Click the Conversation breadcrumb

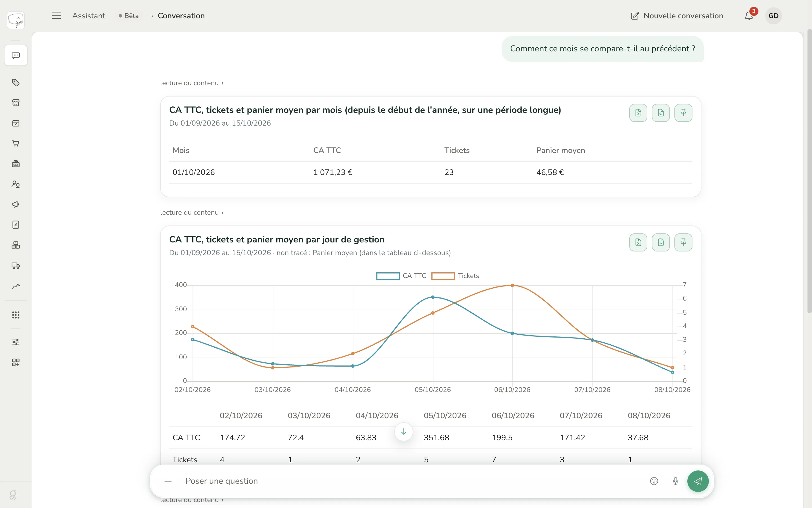pos(181,16)
